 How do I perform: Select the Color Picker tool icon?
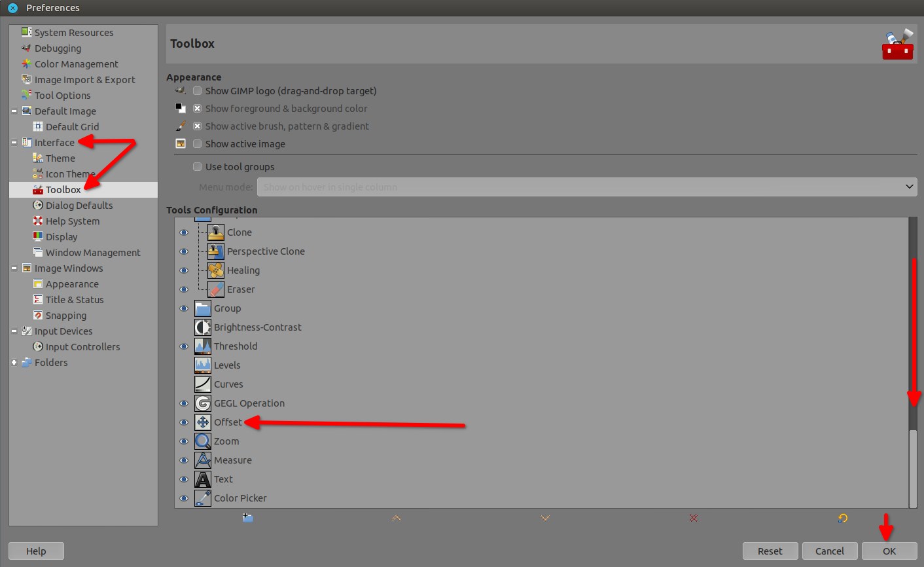coord(203,498)
